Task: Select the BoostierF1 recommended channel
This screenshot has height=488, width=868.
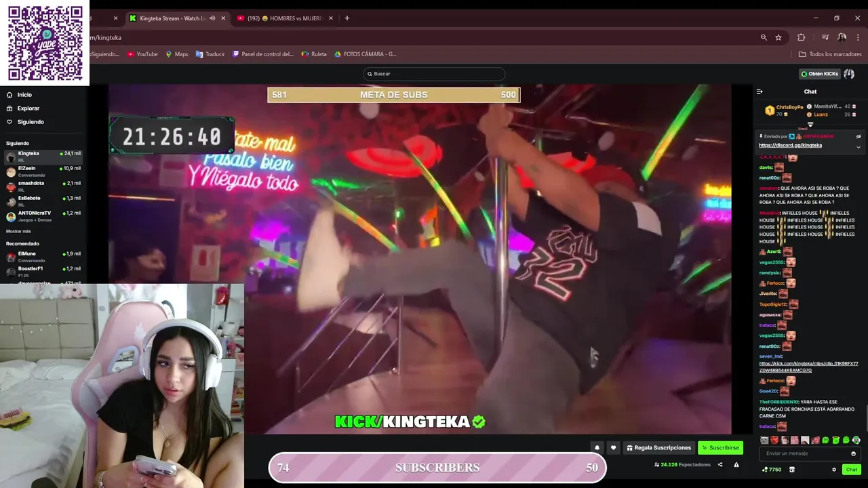Action: point(43,272)
